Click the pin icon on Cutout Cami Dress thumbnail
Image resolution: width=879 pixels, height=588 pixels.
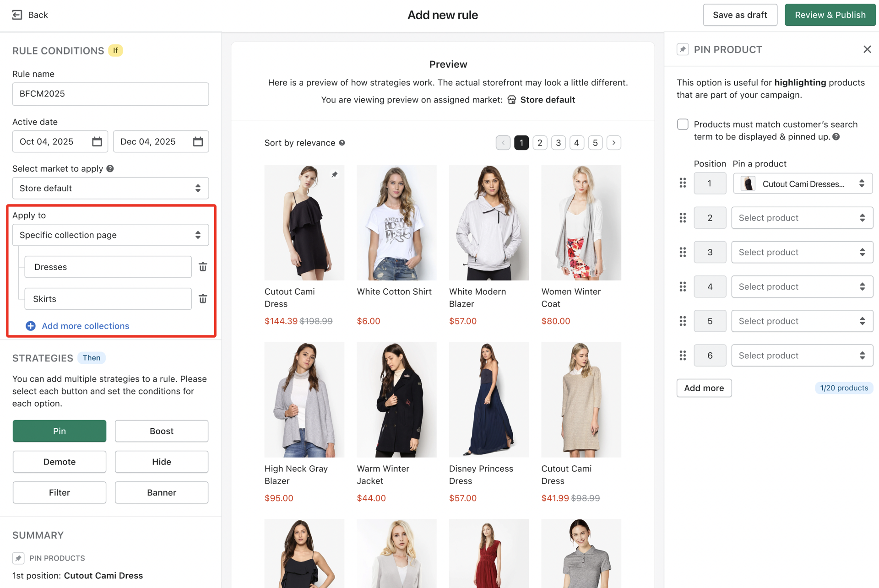(x=334, y=174)
